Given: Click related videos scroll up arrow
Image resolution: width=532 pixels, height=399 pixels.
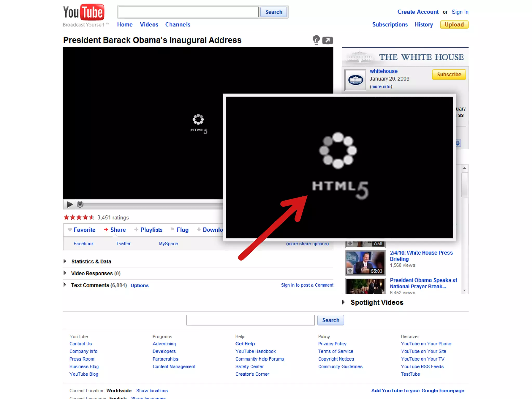Looking at the screenshot, I should pos(464,168).
